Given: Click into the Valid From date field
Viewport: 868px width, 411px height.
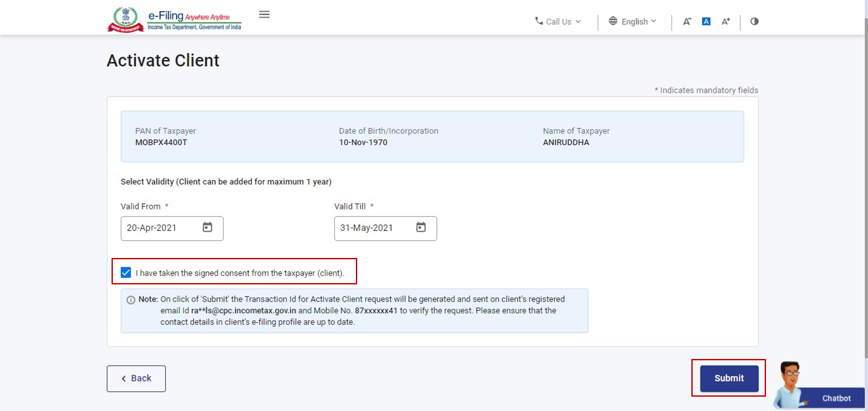Looking at the screenshot, I should pyautogui.click(x=161, y=228).
